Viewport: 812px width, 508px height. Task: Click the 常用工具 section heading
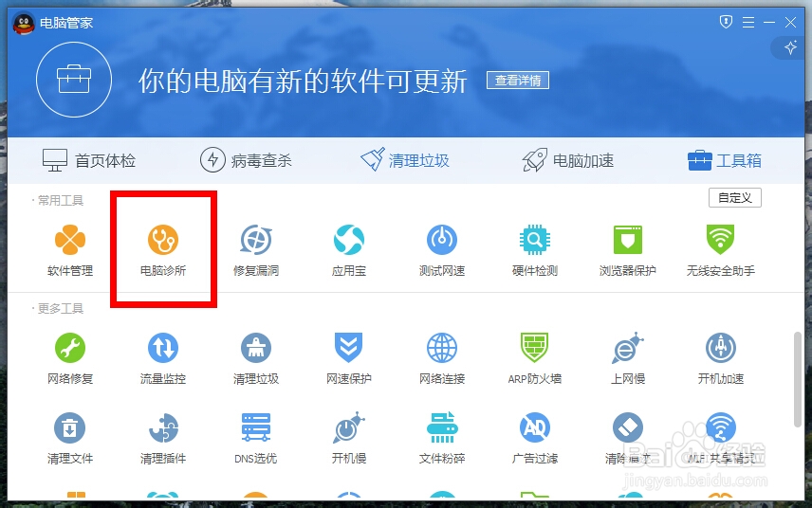(61, 200)
